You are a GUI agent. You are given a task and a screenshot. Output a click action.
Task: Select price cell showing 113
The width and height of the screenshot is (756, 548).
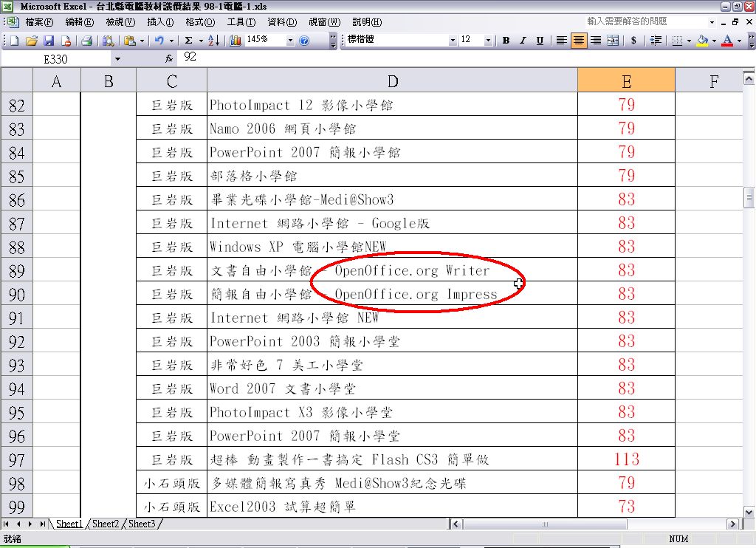pos(626,459)
